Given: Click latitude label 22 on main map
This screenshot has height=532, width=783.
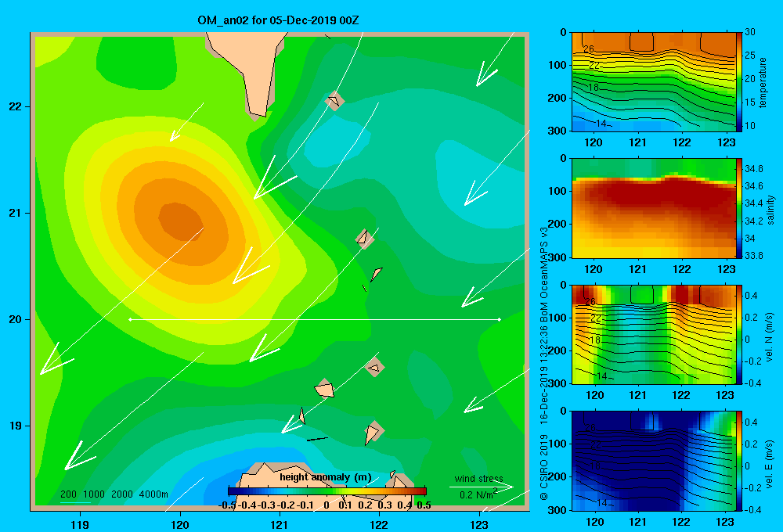Looking at the screenshot, I should [x=16, y=107].
